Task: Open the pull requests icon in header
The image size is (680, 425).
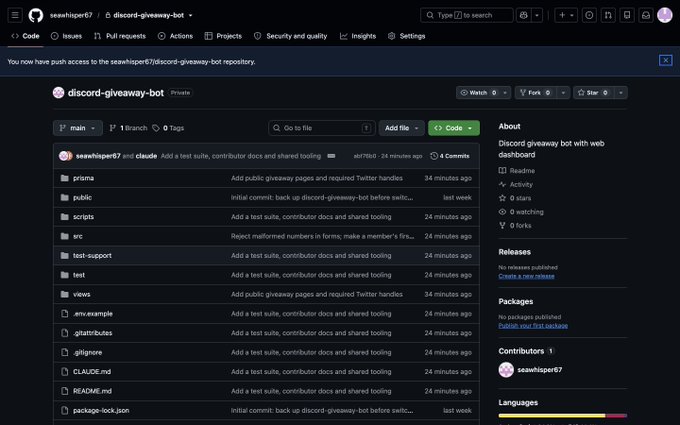Action: (608, 15)
